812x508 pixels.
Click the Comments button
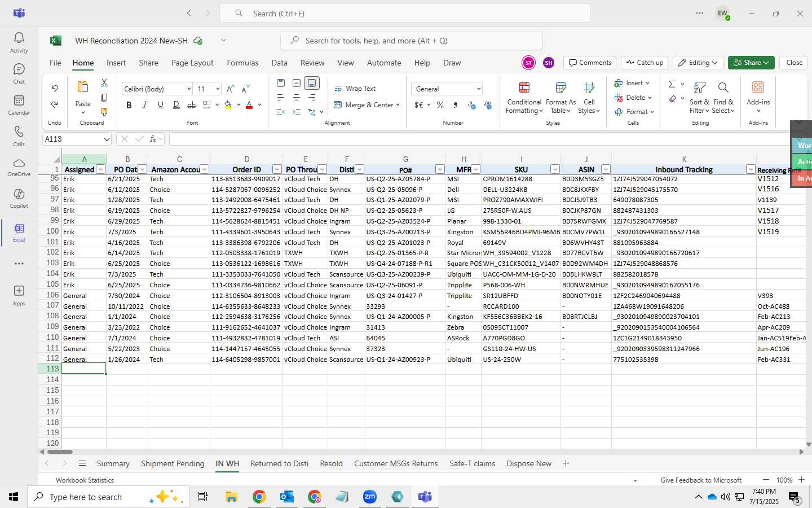click(590, 63)
